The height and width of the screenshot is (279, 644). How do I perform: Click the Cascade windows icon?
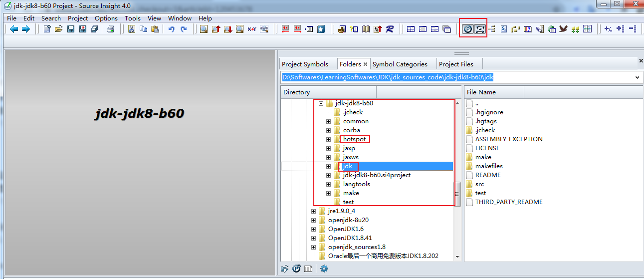click(447, 29)
